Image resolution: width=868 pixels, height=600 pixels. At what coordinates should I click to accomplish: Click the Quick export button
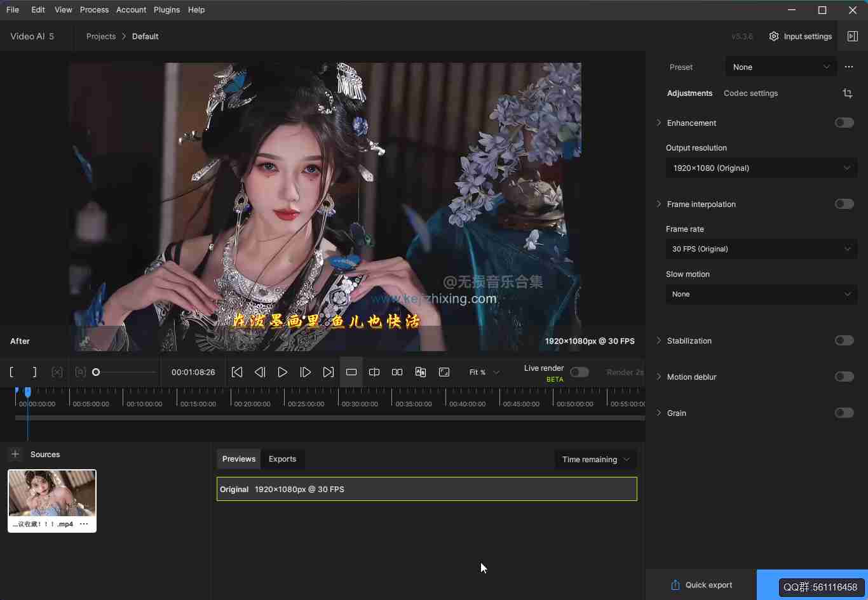click(x=702, y=585)
